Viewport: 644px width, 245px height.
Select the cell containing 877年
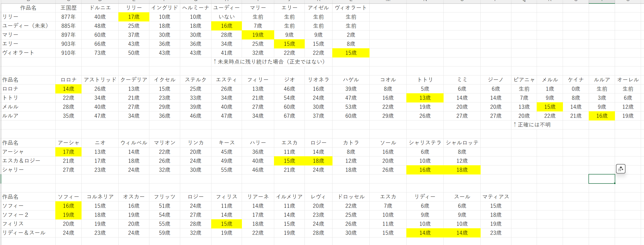coord(68,17)
